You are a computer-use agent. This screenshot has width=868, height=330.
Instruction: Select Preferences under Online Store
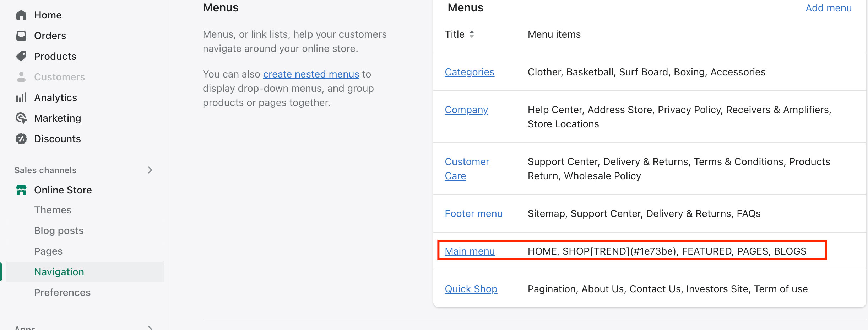coord(63,292)
